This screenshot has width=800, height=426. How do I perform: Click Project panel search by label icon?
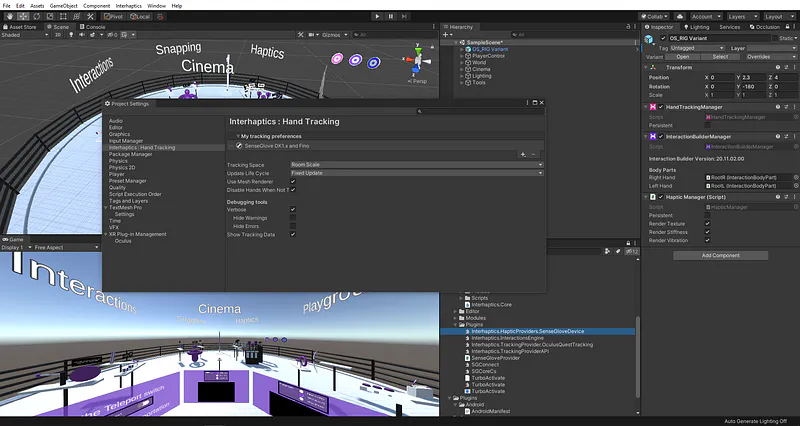[617, 251]
